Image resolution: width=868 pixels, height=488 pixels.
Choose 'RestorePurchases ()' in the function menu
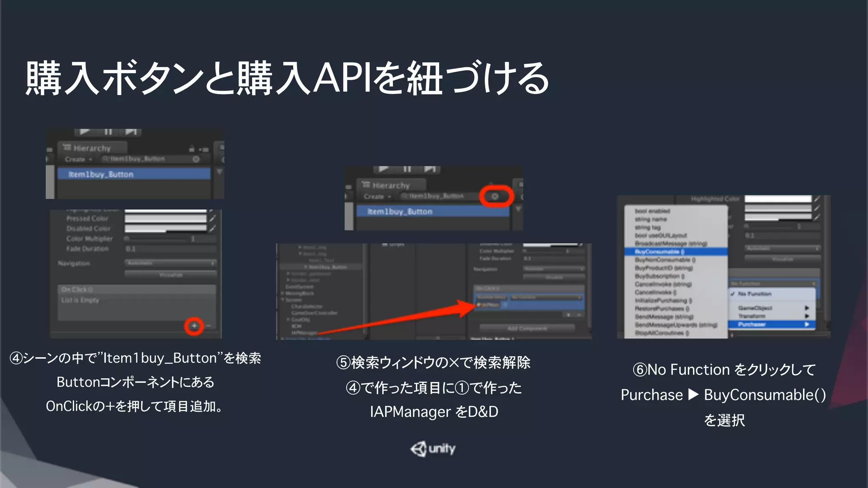point(676,309)
